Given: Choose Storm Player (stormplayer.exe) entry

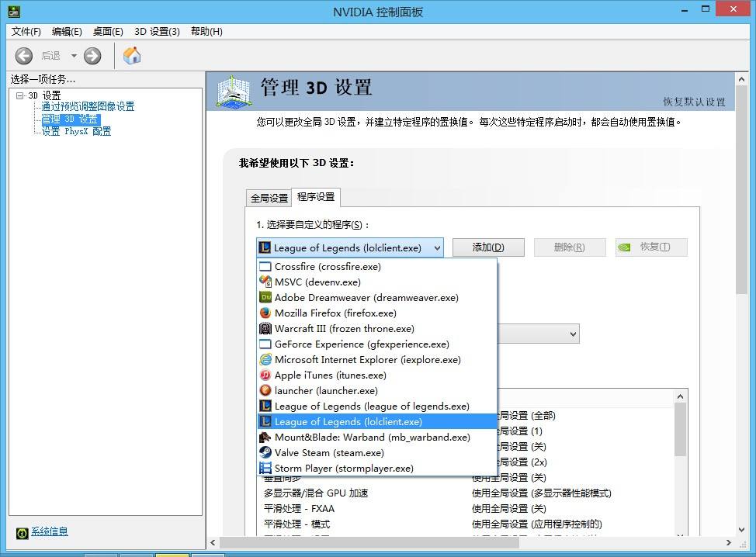Looking at the screenshot, I should click(x=377, y=468).
